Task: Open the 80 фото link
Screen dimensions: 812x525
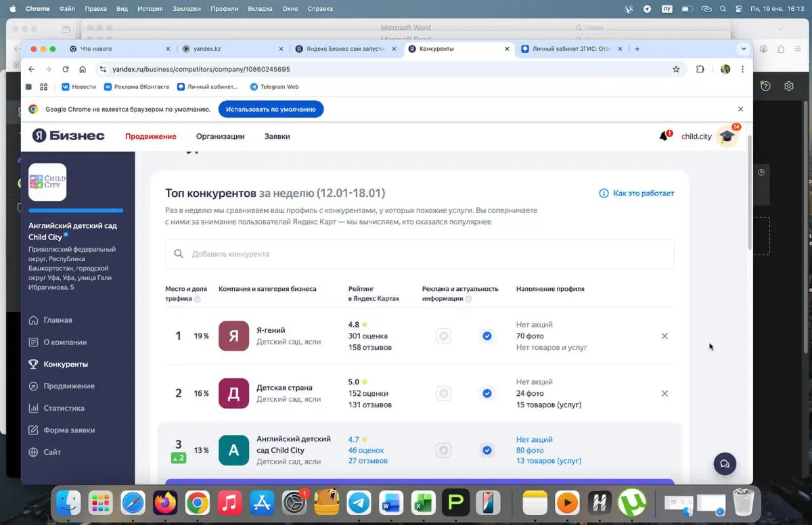Action: pyautogui.click(x=530, y=451)
